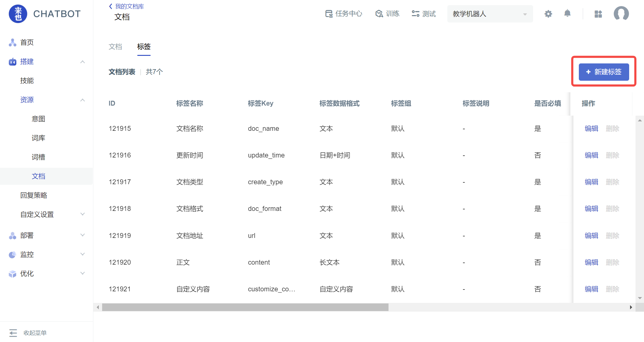
Task: Click the 标签Key column header
Action: (261, 103)
